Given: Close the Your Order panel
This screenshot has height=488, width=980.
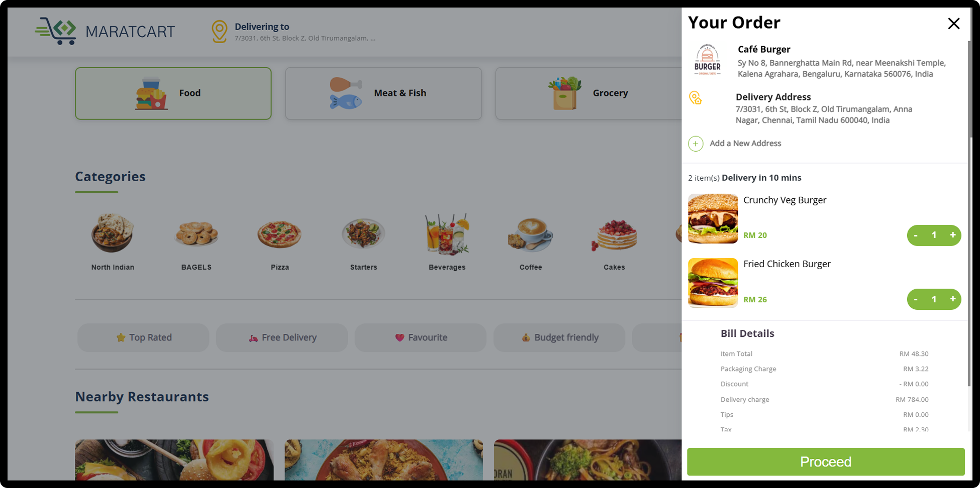Looking at the screenshot, I should (x=953, y=24).
